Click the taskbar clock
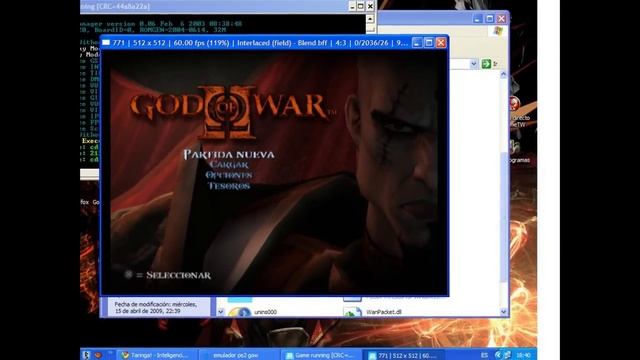The width and height of the screenshot is (640, 360). [524, 356]
